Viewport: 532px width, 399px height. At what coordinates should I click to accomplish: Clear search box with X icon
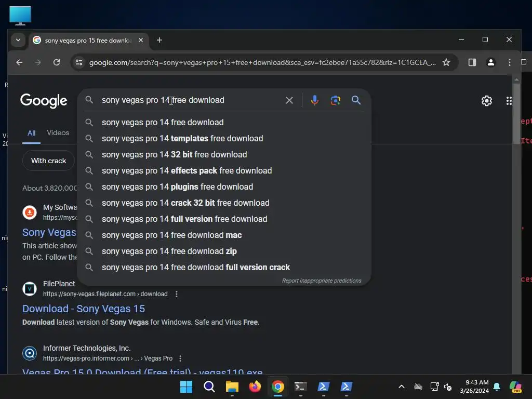(289, 100)
